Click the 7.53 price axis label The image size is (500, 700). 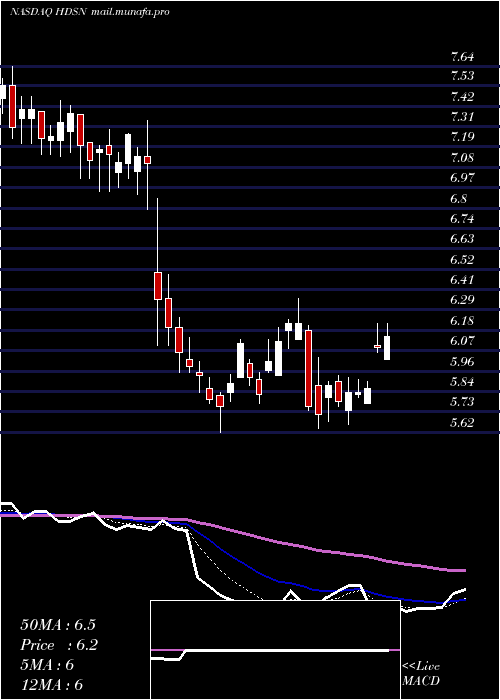tap(462, 76)
